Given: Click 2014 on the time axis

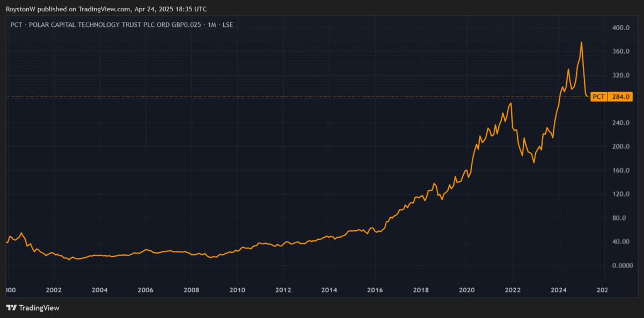Looking at the screenshot, I should [x=329, y=290].
